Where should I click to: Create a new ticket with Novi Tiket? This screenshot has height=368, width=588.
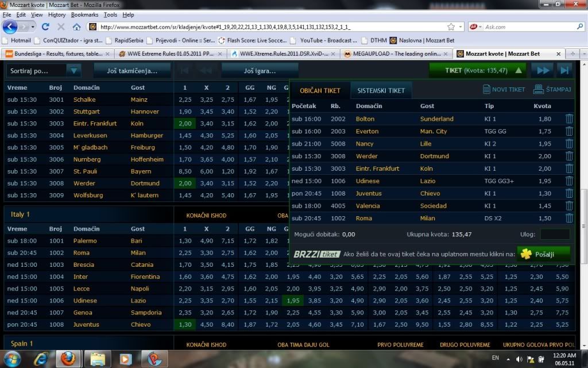504,90
